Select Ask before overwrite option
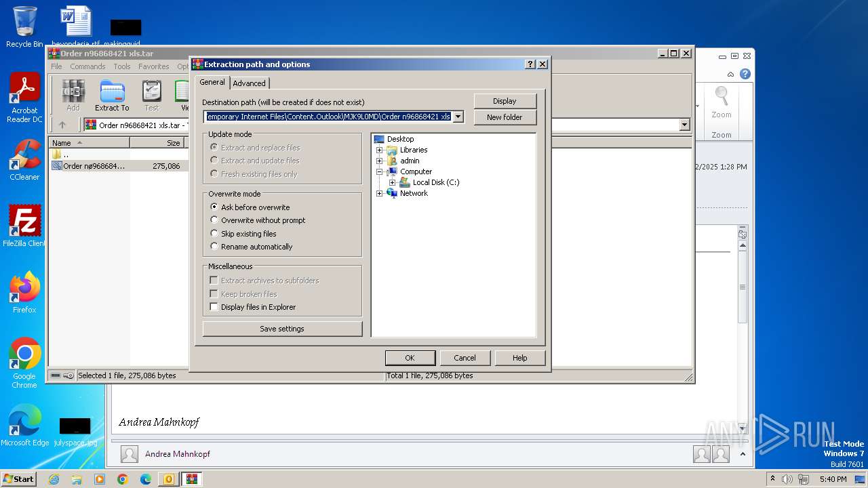This screenshot has height=488, width=868. pyautogui.click(x=250, y=207)
